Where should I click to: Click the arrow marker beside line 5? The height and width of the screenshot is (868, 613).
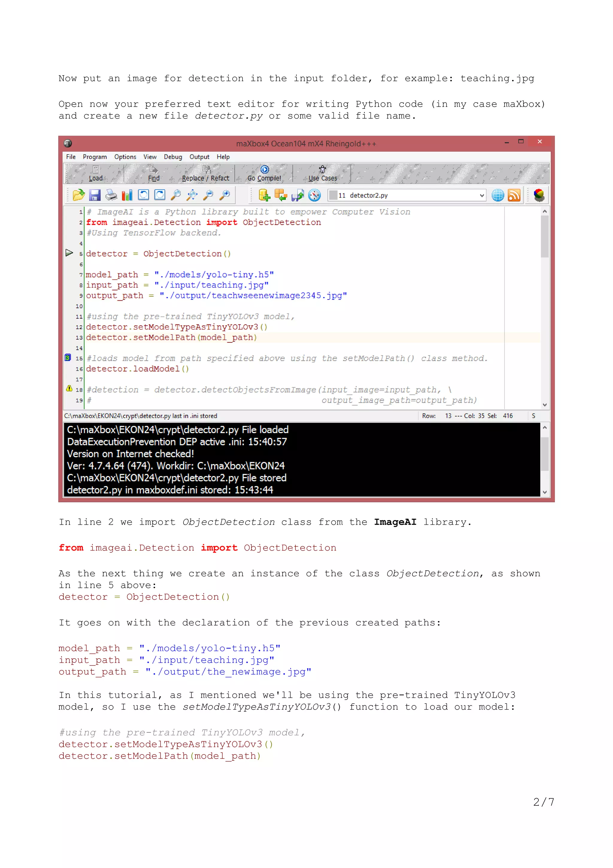point(69,252)
